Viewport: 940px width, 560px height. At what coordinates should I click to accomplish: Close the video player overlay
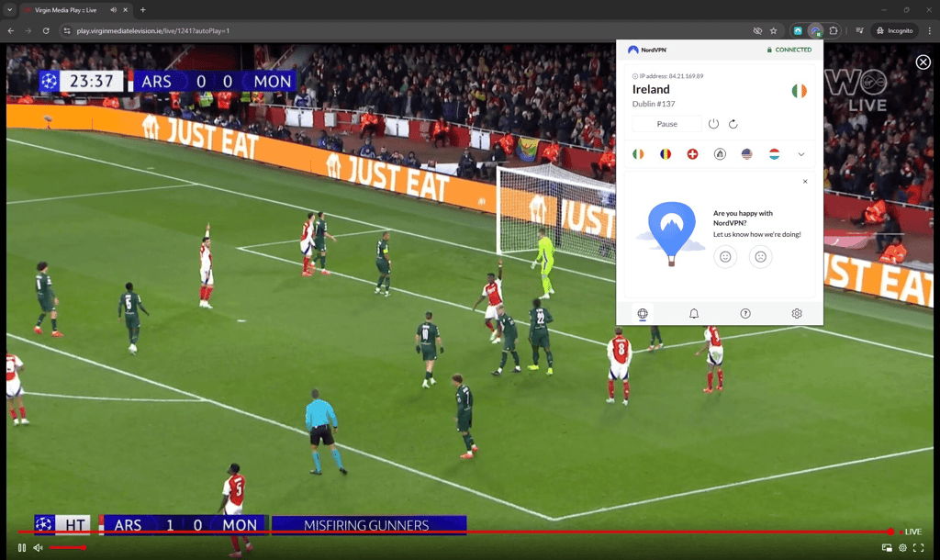(923, 62)
